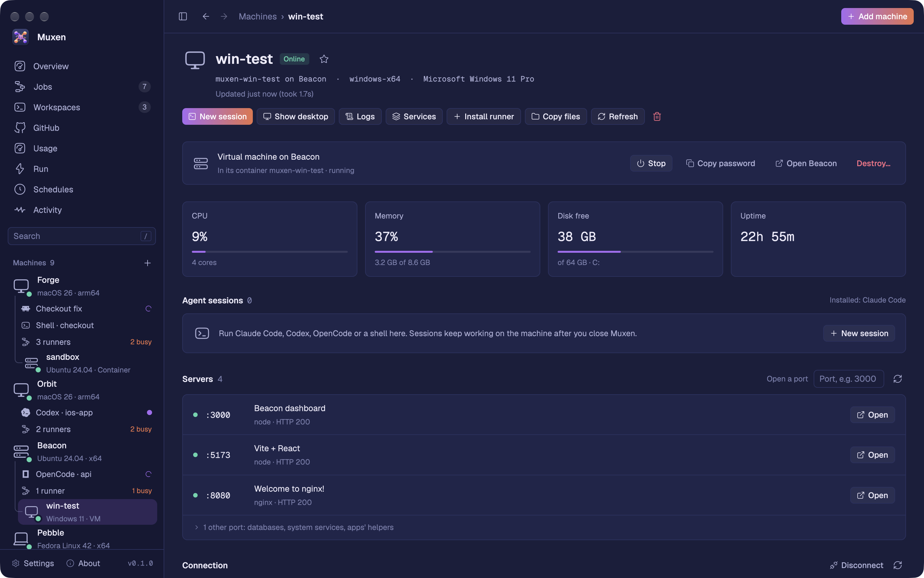The height and width of the screenshot is (578, 924).
Task: Click the gradient New session toolbar button
Action: click(217, 116)
